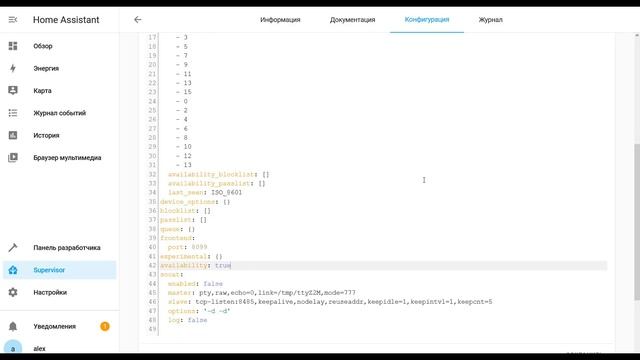
Task: Click the 'experimental' line
Action: coord(191,256)
